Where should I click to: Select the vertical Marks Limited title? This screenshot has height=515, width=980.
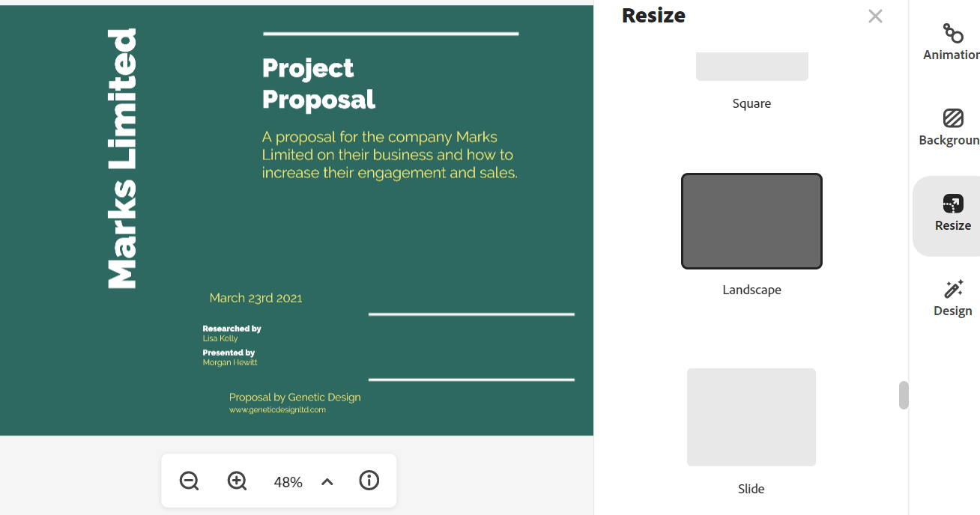tap(122, 159)
